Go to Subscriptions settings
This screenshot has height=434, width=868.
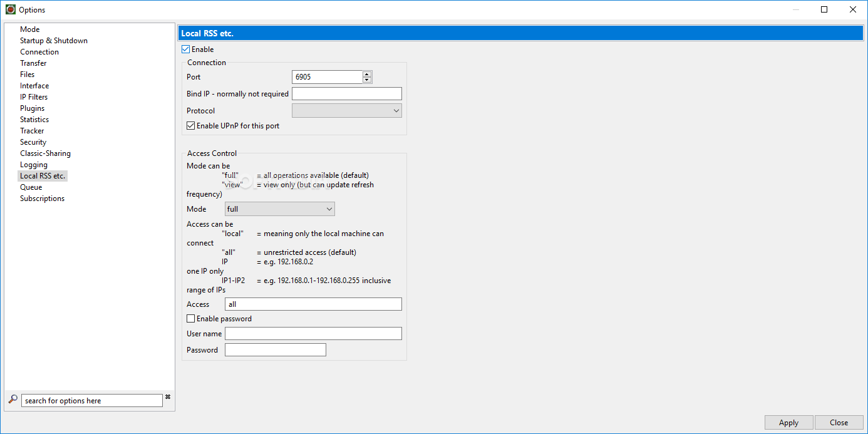[x=42, y=199]
